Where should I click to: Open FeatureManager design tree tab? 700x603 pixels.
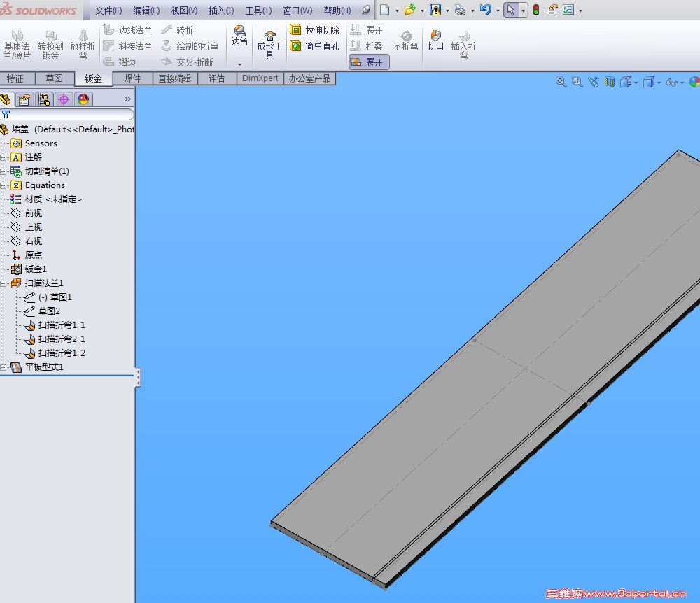(x=6, y=99)
